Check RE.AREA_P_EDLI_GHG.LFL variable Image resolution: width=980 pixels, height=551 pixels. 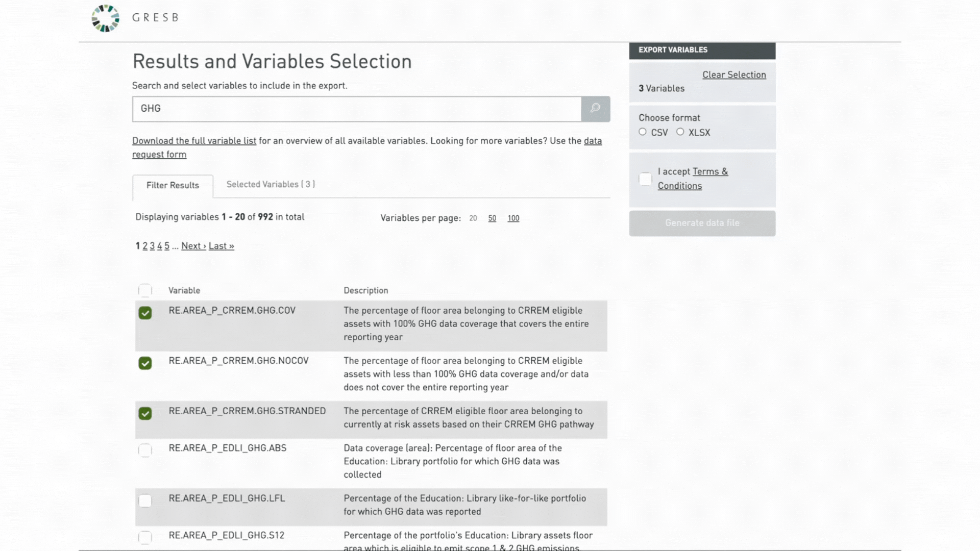point(145,500)
